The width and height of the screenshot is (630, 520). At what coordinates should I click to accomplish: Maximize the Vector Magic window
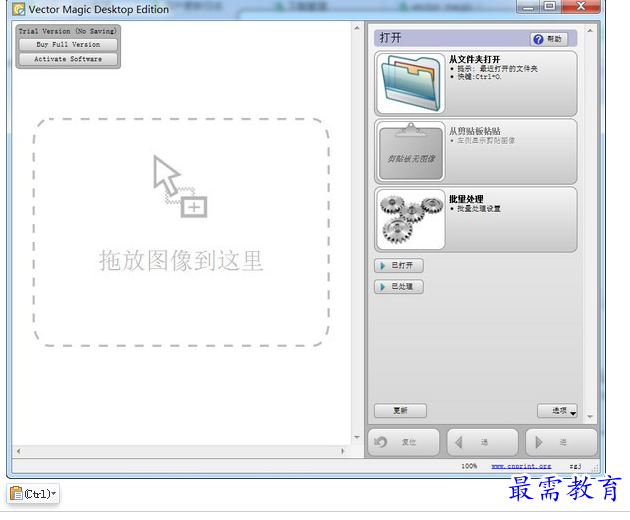(550, 6)
